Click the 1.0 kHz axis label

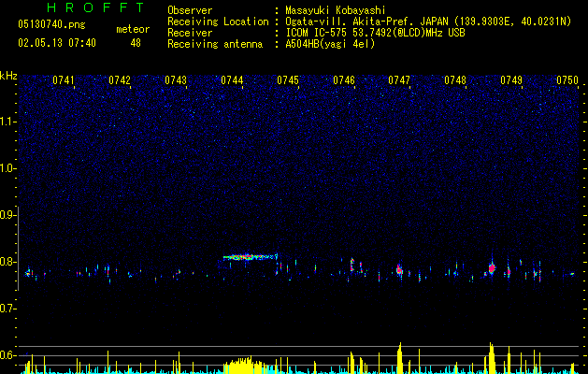click(x=8, y=168)
